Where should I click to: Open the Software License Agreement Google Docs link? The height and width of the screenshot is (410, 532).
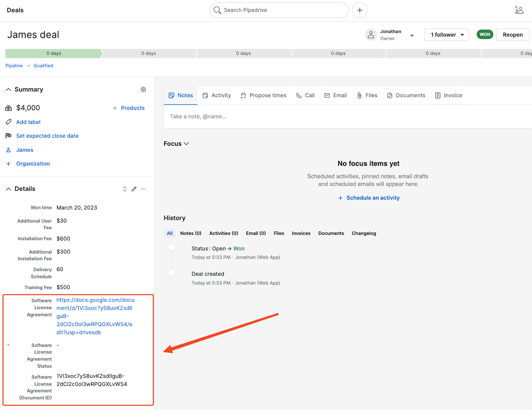tap(95, 300)
